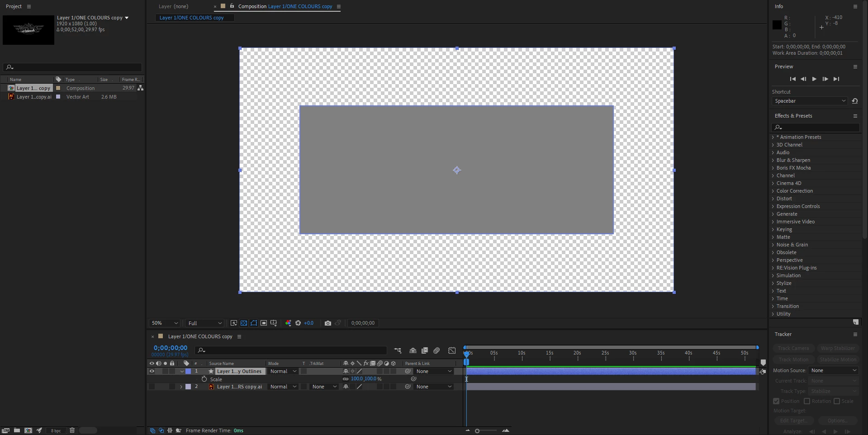Open the Tracker Motion Source dropdown
Image resolution: width=868 pixels, height=435 pixels.
(833, 370)
